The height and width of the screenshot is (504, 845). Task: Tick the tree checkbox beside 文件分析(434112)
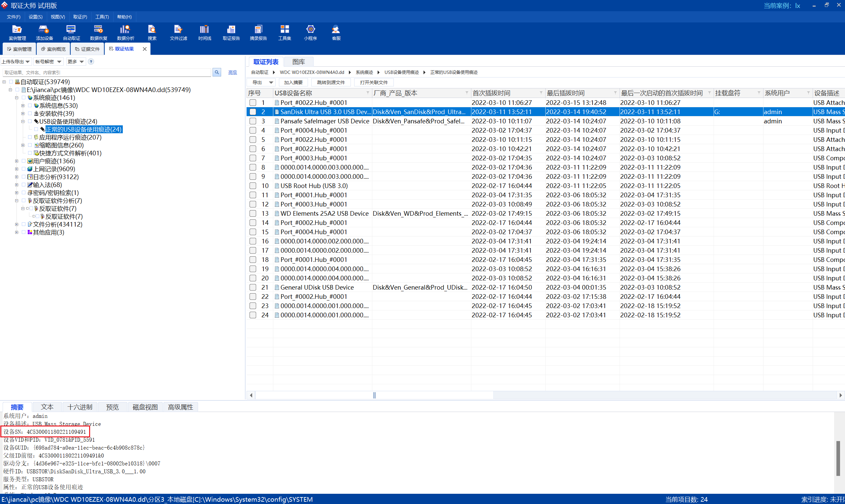point(23,225)
